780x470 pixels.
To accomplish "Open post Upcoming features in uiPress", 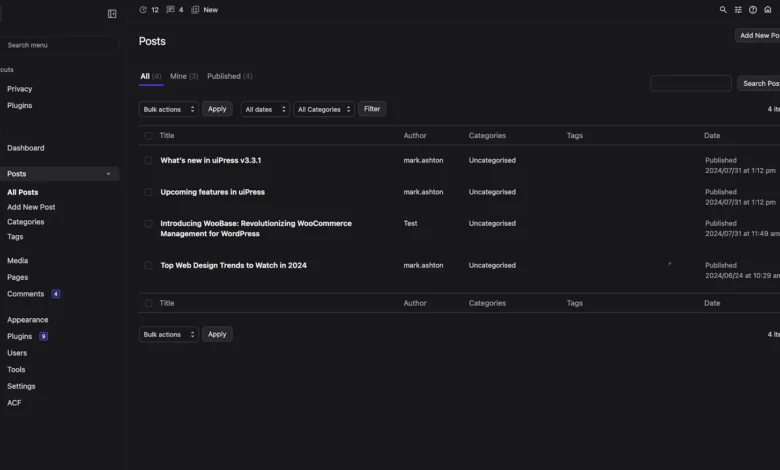I will coord(212,192).
